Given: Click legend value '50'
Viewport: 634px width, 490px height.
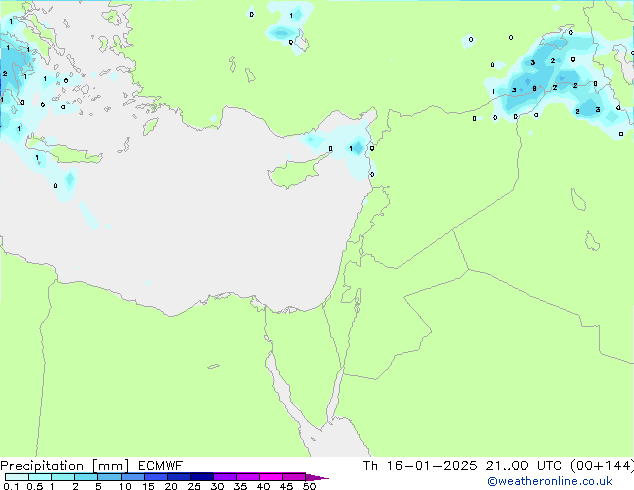Looking at the screenshot, I should coord(309,486).
